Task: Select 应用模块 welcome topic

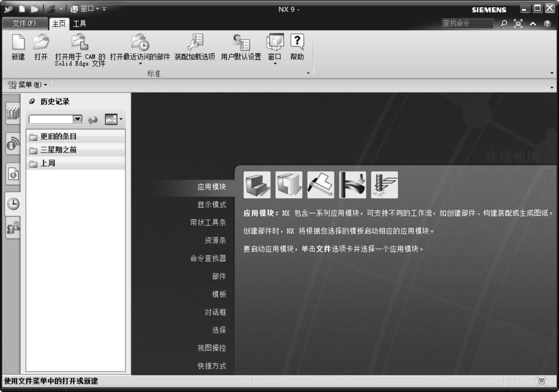Action: pyautogui.click(x=212, y=187)
